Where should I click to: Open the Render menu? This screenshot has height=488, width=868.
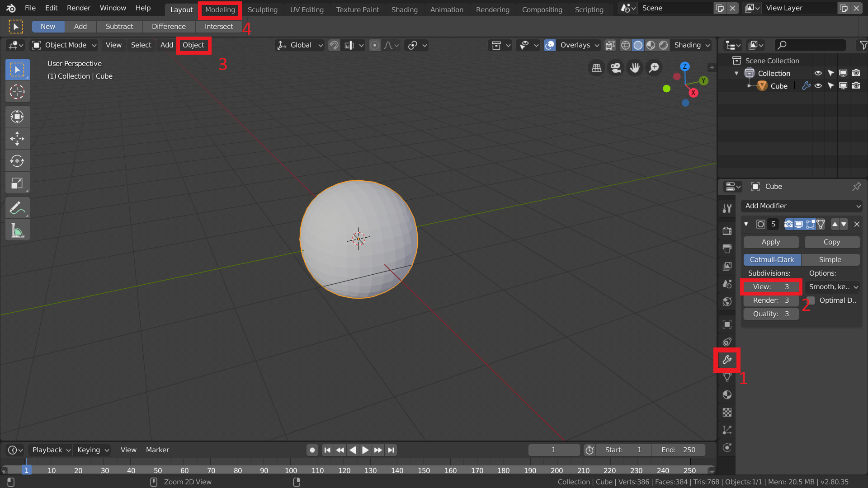click(79, 8)
